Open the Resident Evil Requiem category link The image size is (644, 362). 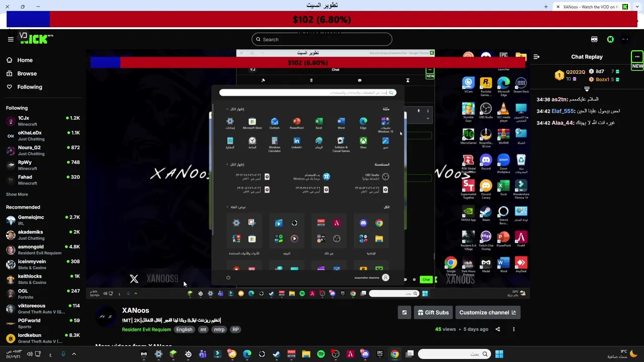coord(146,329)
